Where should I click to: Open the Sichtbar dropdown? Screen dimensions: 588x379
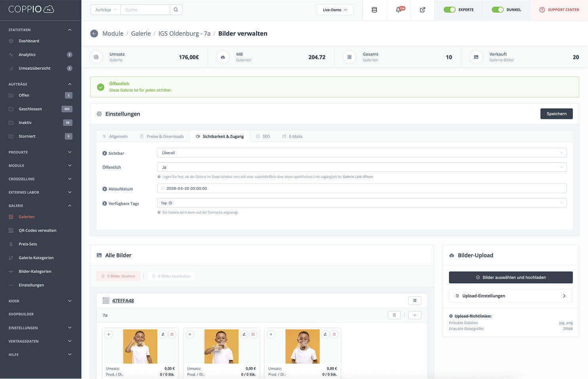362,153
